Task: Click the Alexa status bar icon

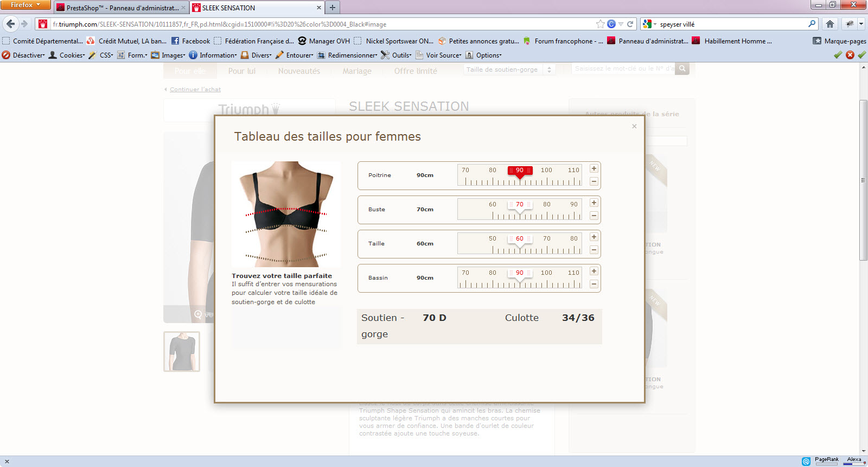Action: point(854,460)
